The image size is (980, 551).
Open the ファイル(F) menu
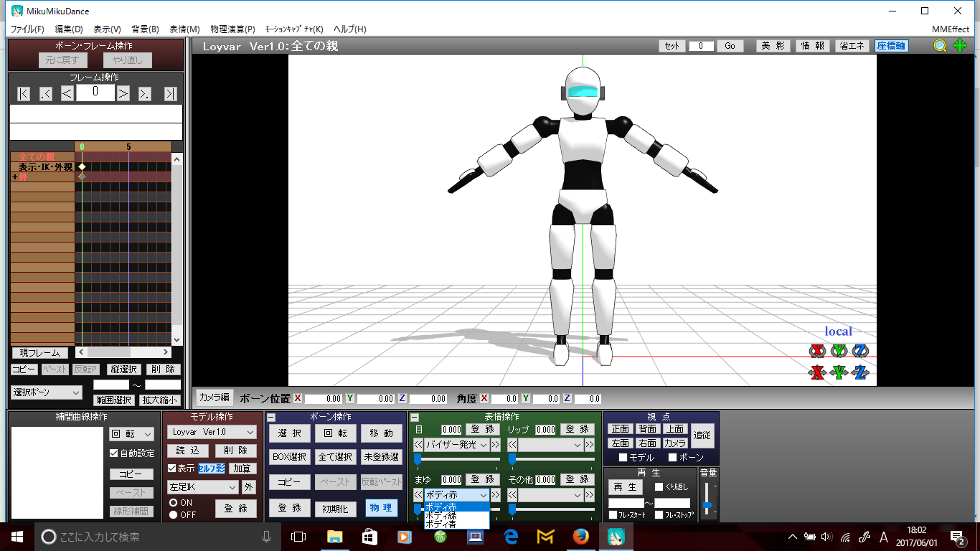[x=27, y=29]
